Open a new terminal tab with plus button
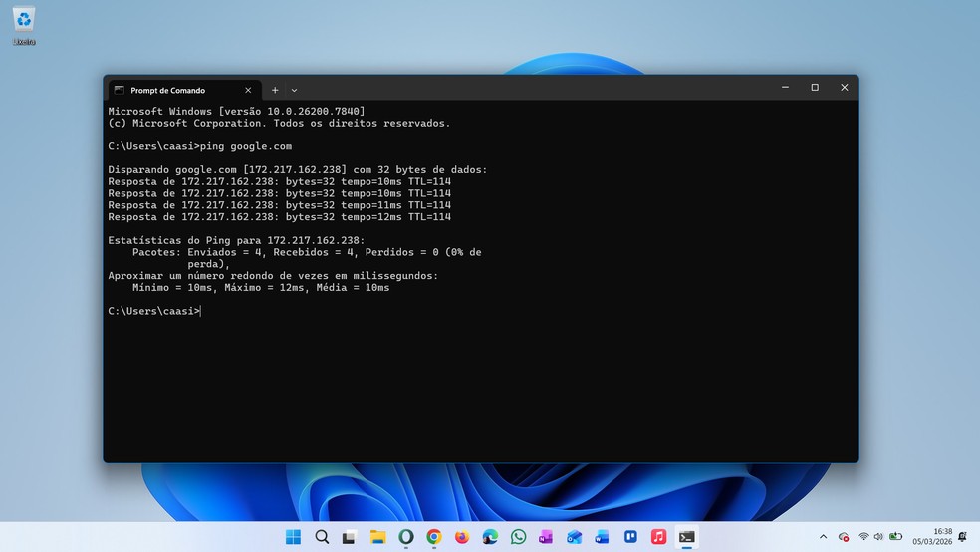 click(x=274, y=90)
